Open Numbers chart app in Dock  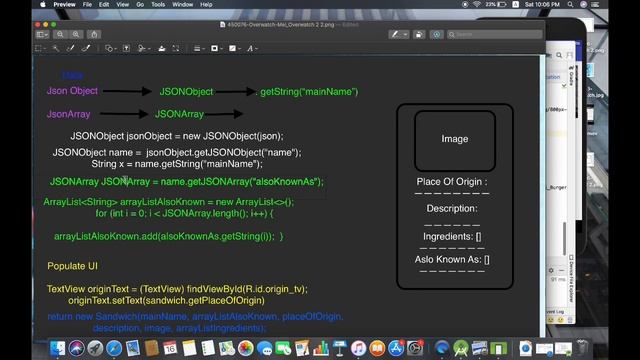click(321, 348)
